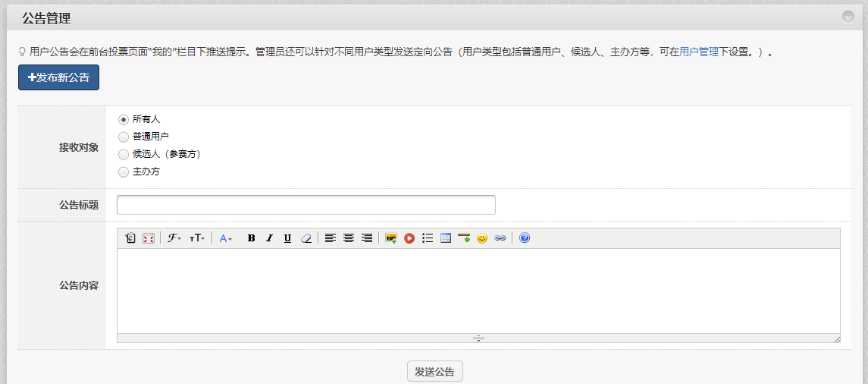Select 候选人（参赛方） as recipient
Screen dimensions: 868x384
click(x=124, y=154)
